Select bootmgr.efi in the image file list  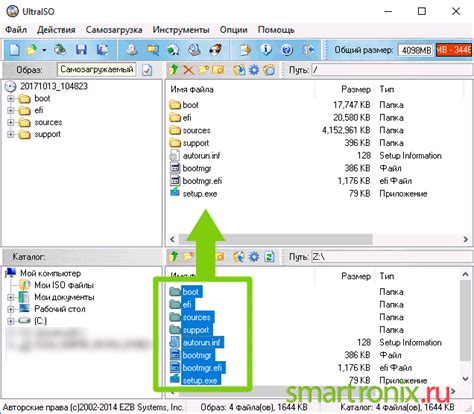[x=202, y=181]
